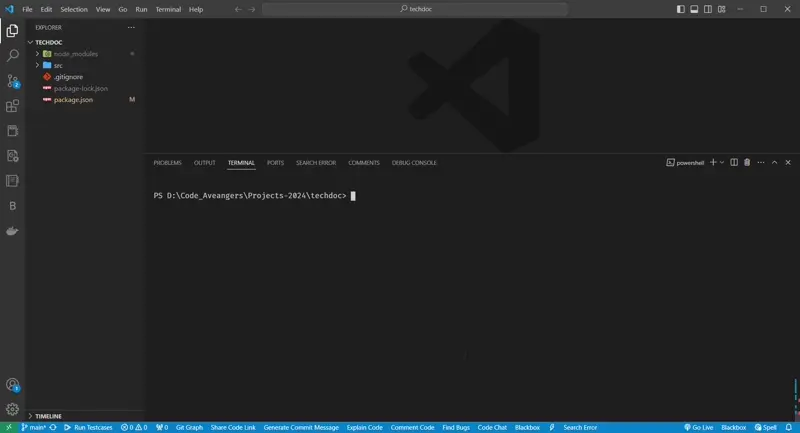
Task: Open terminal panel more actions ellipsis
Action: pos(761,162)
